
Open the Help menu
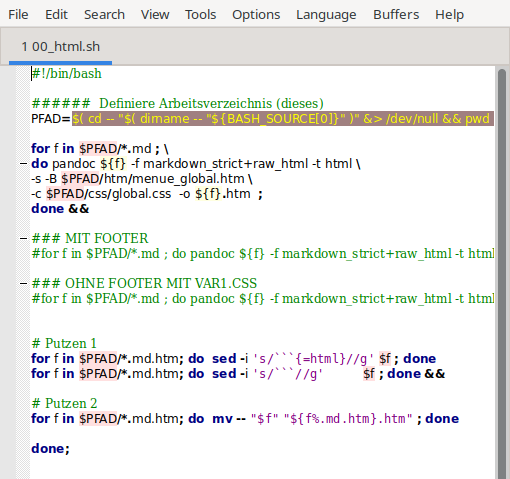point(449,15)
